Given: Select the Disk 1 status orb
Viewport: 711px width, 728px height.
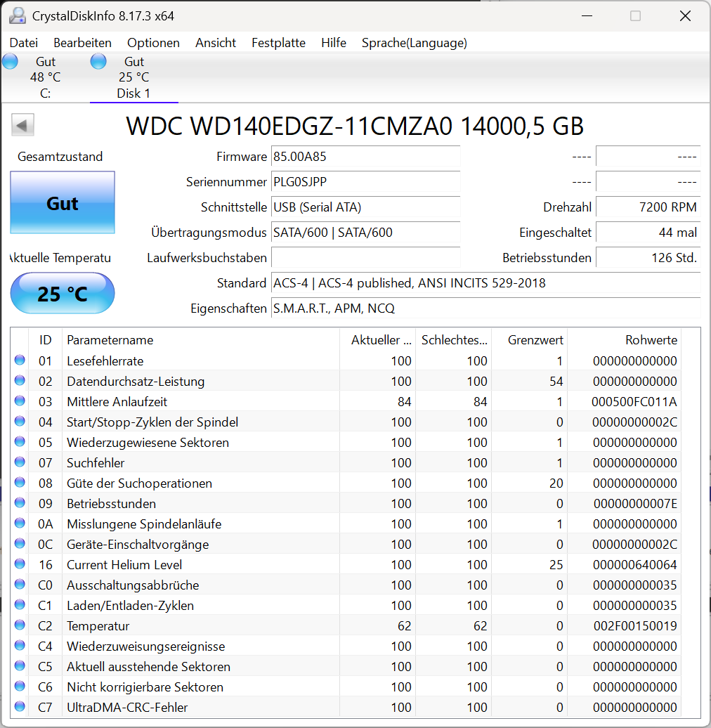Looking at the screenshot, I should click(98, 61).
